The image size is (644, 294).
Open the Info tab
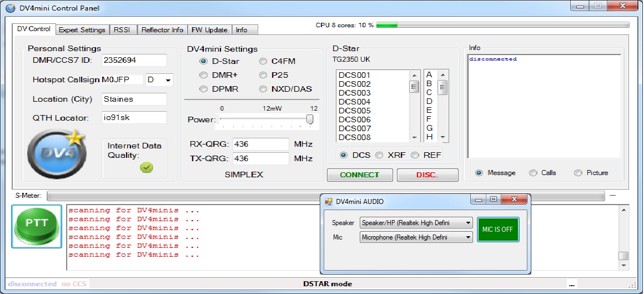pos(245,30)
